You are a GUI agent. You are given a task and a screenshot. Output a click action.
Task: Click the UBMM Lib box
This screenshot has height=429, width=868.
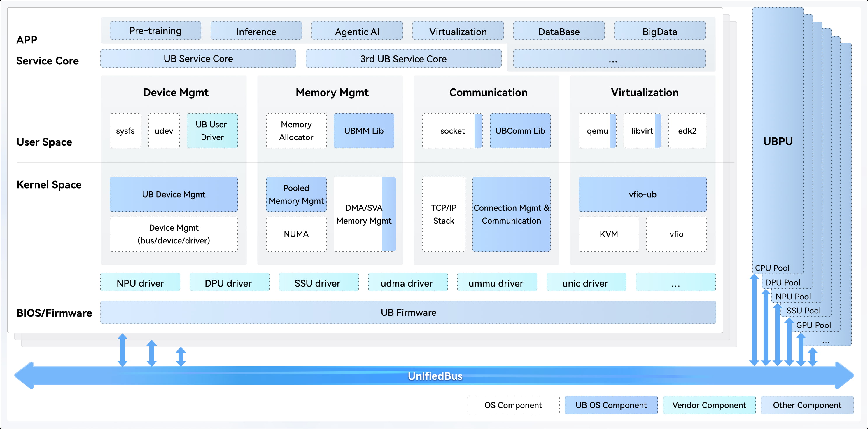(x=364, y=131)
